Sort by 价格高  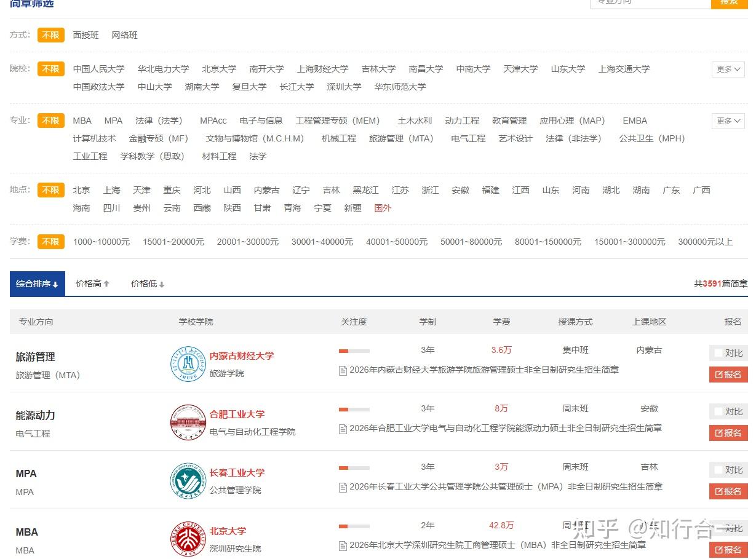coord(92,283)
